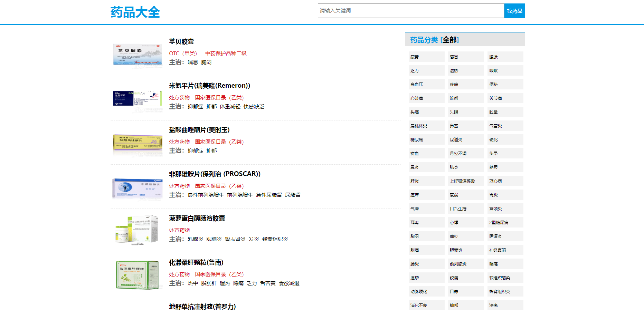Select the 蜂窝组织炎 category in sidebar

(505, 292)
